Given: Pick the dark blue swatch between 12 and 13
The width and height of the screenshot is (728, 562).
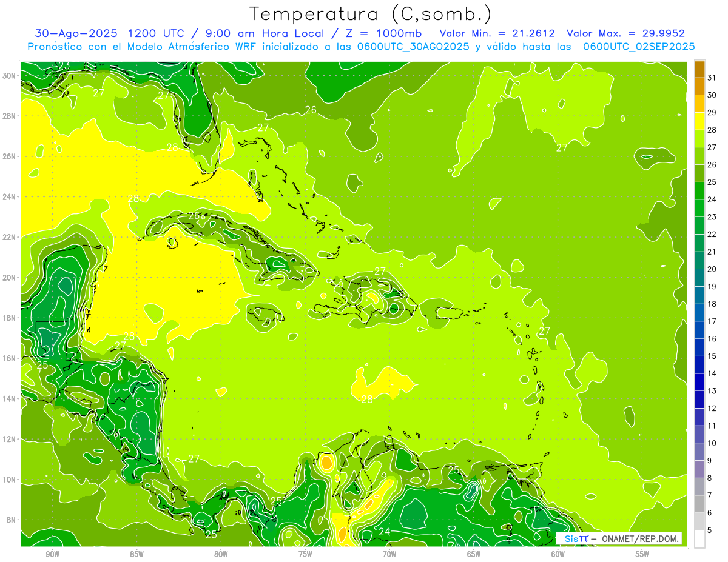Looking at the screenshot, I should point(699,400).
